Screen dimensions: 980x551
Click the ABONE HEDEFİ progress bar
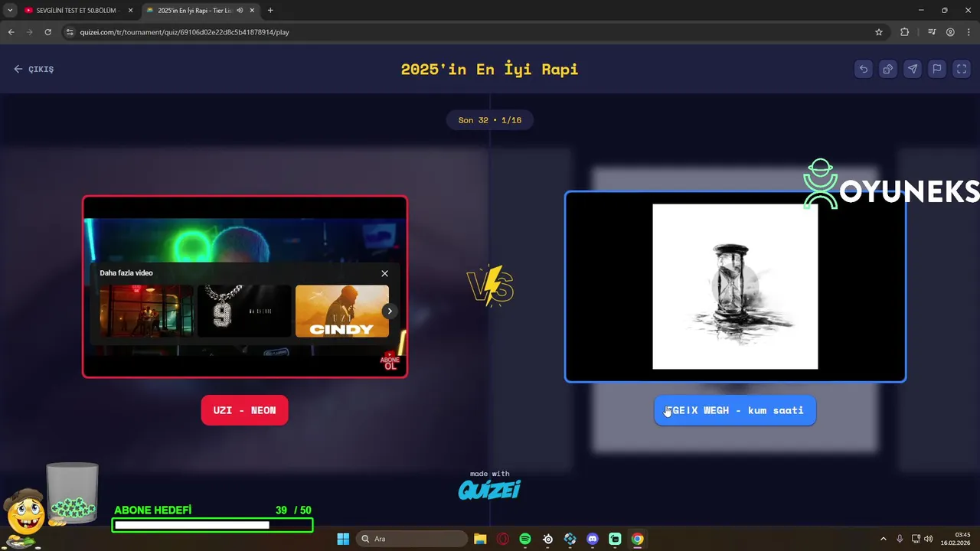(212, 525)
